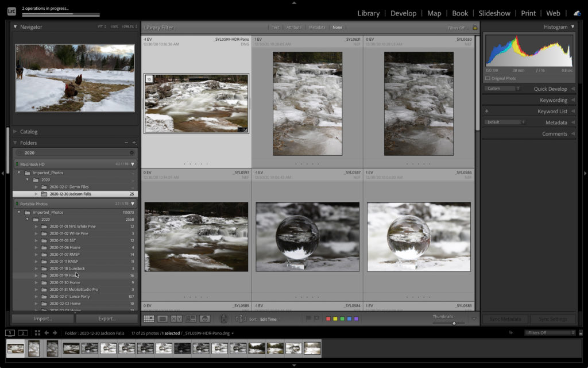Add keyword with Keyword List plus icon
Screen dimensions: 588x368
tap(487, 111)
